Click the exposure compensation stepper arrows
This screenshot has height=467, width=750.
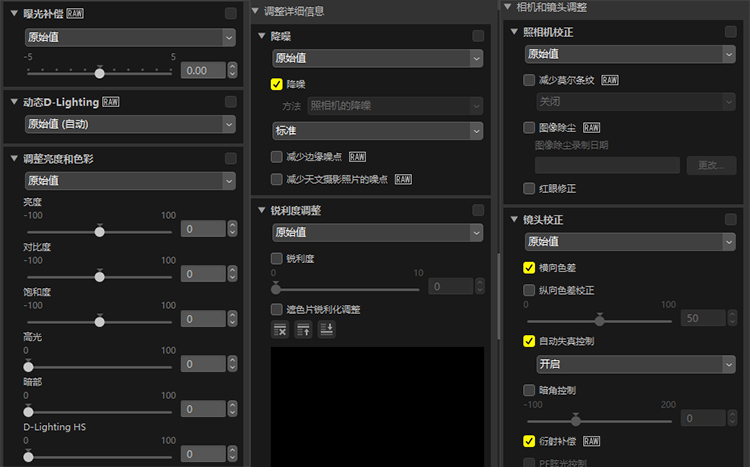pyautogui.click(x=232, y=70)
